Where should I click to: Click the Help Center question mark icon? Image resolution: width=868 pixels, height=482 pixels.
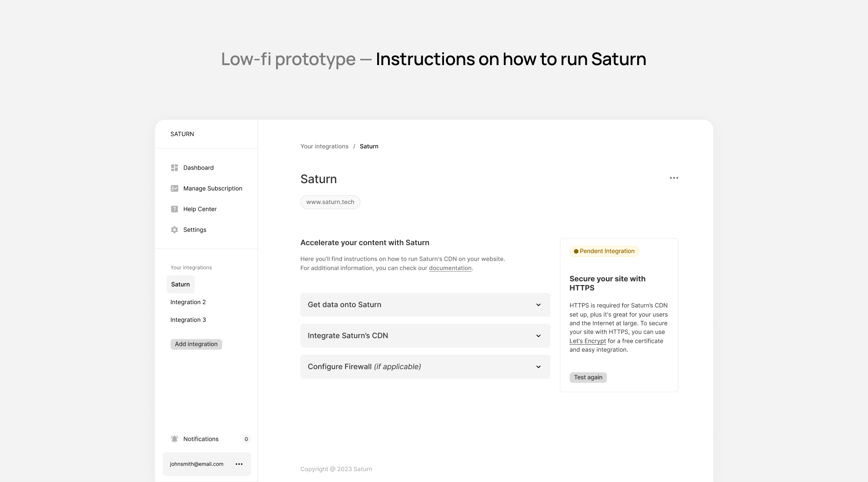[x=174, y=209]
